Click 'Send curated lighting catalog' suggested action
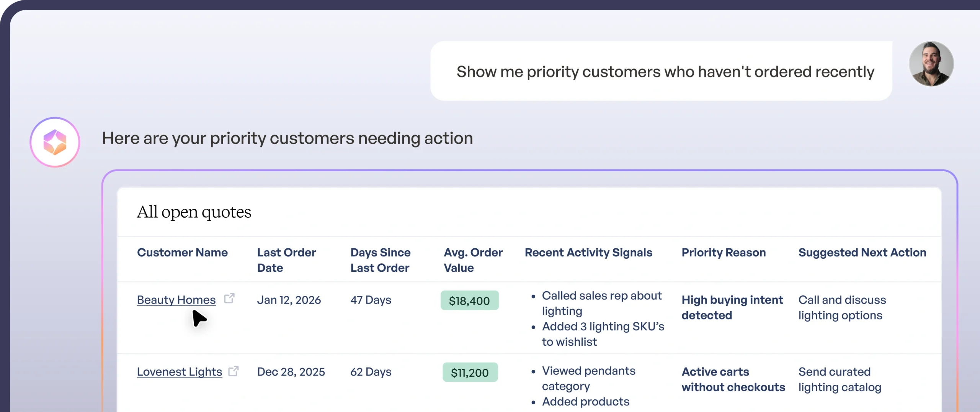 click(x=840, y=379)
